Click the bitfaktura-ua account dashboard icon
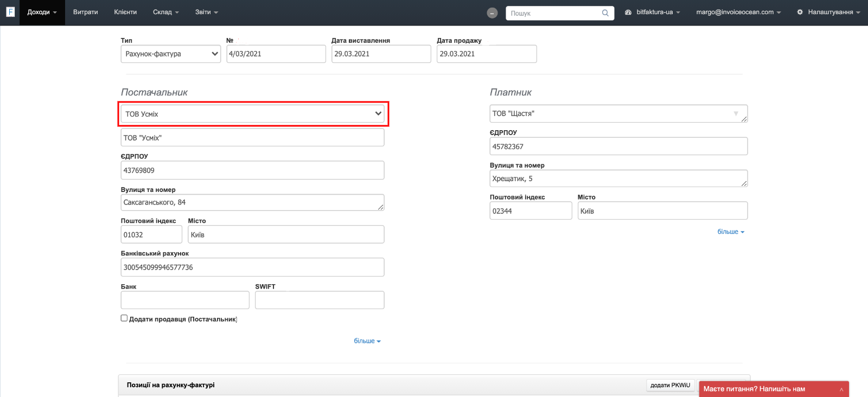Viewport: 868px width, 397px height. tap(628, 12)
